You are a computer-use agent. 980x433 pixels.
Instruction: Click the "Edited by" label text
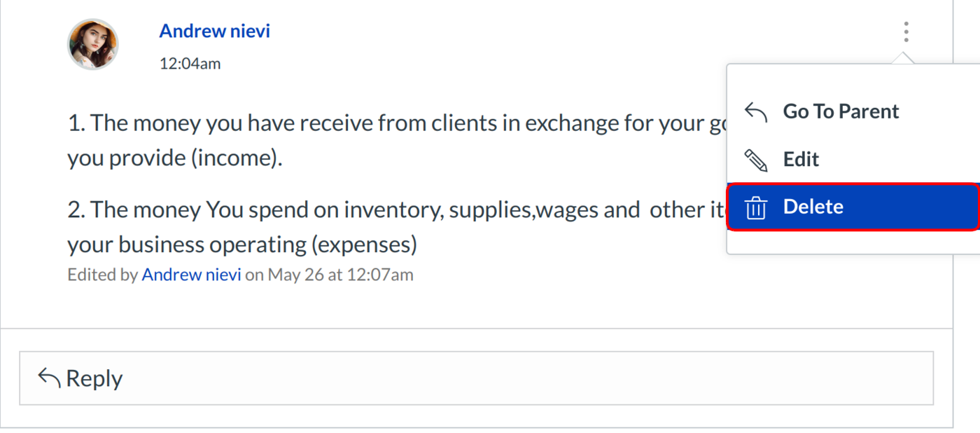click(x=103, y=275)
